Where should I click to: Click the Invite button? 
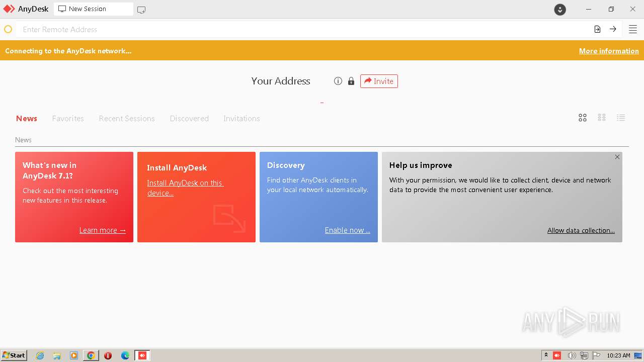(x=379, y=81)
